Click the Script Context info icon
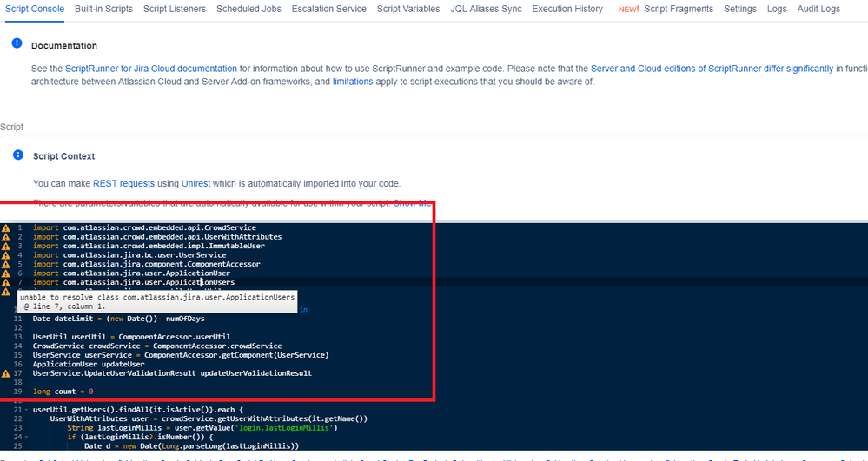The width and height of the screenshot is (868, 461). [18, 155]
